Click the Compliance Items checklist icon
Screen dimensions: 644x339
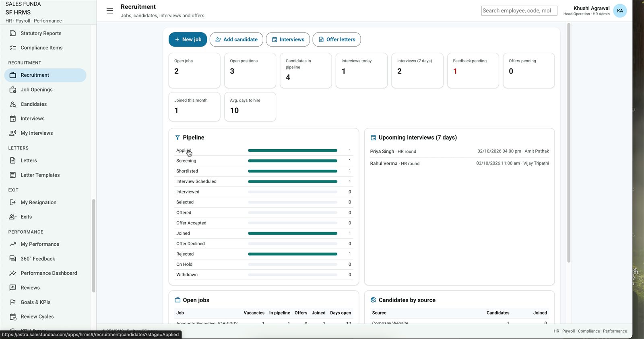[13, 48]
